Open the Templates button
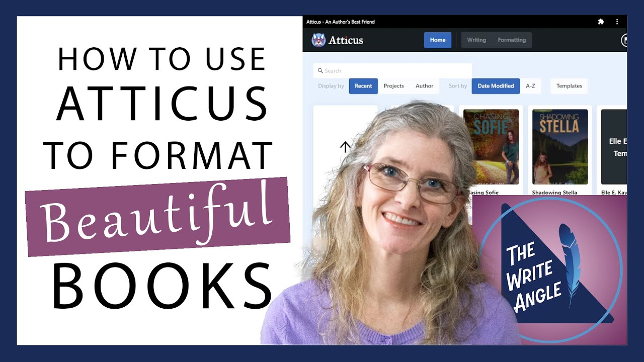 click(569, 86)
